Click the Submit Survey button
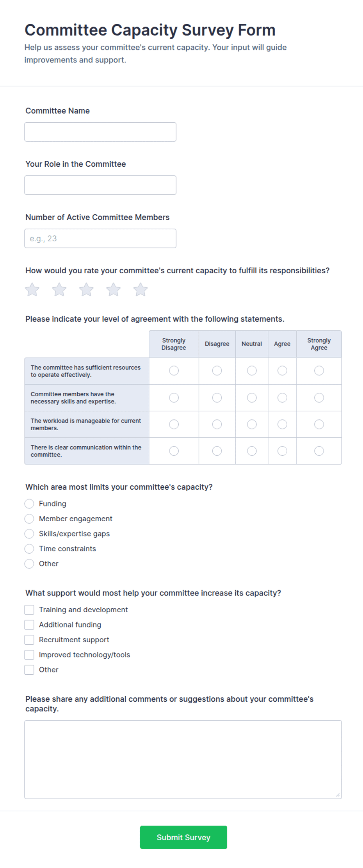This screenshot has height=868, width=363. 183,837
